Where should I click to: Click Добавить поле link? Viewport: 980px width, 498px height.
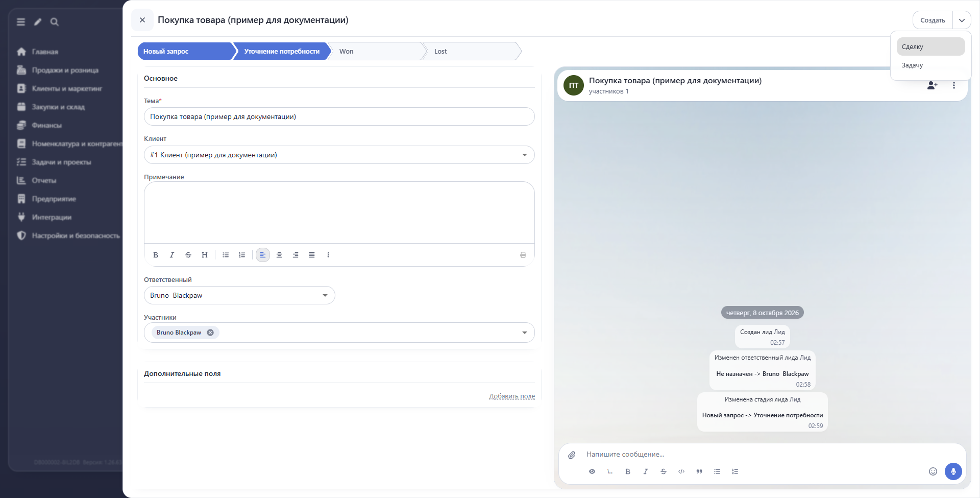(512, 396)
